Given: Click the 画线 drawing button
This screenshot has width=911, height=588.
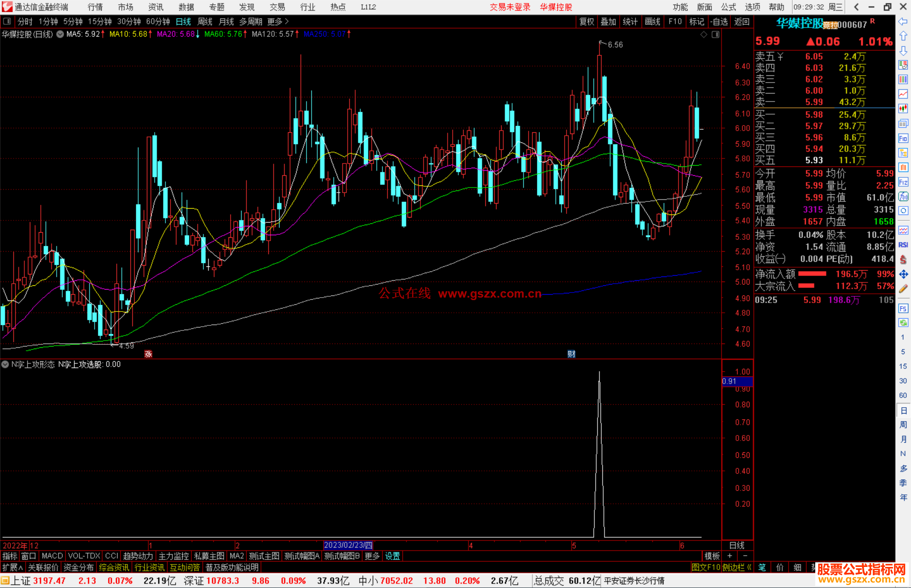Looking at the screenshot, I should [x=652, y=21].
